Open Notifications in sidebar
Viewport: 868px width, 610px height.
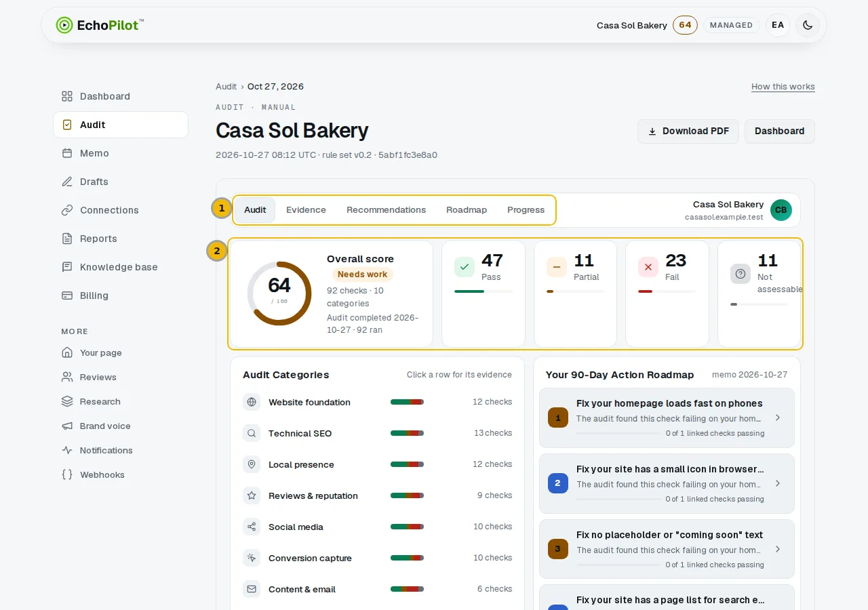(x=121, y=450)
